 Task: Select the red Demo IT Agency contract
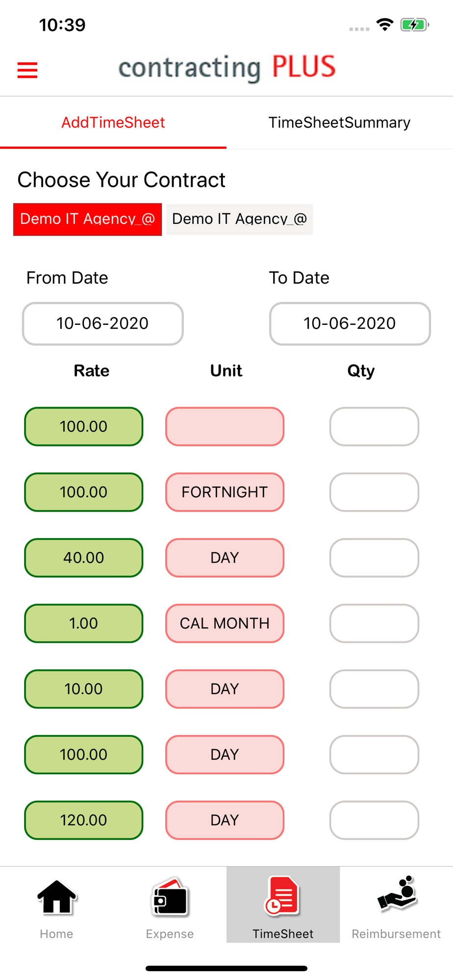click(87, 219)
